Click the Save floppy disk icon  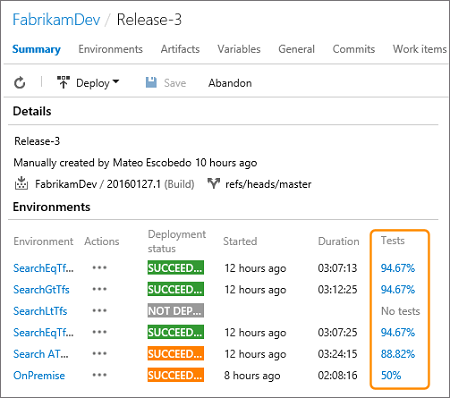point(151,83)
